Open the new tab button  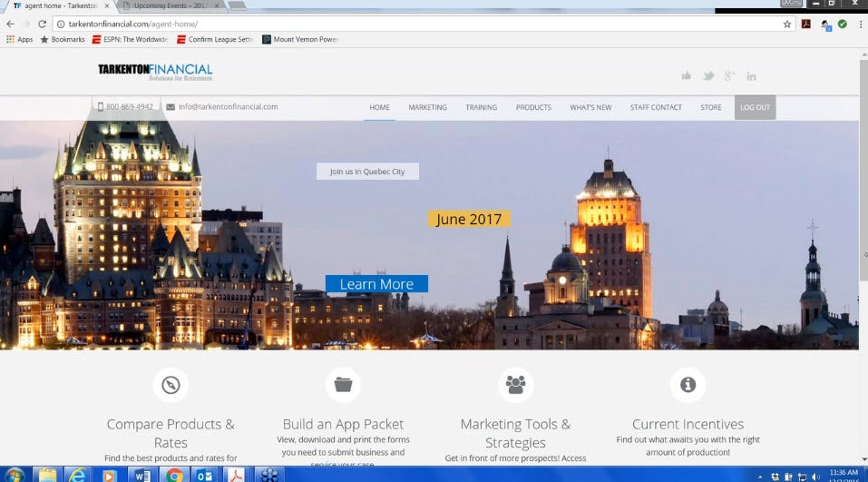click(237, 6)
